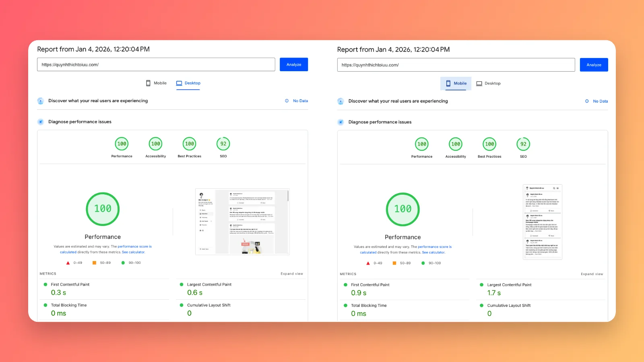
Task: Click the Best Practices score circle on left
Action: (189, 144)
